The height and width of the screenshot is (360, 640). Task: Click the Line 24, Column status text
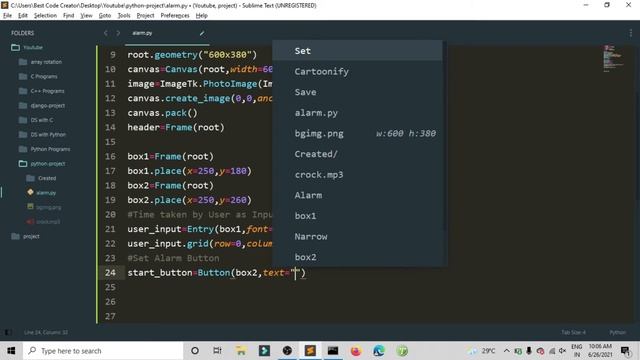[x=46, y=332]
